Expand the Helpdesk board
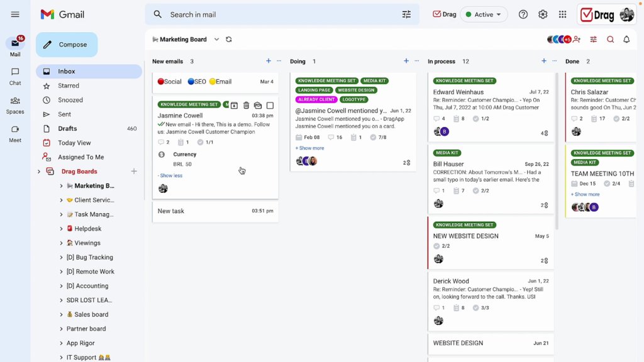Viewport: 644px width, 362px height. (x=61, y=229)
